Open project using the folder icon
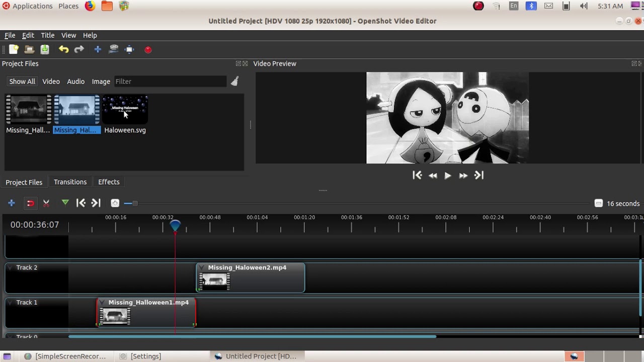The image size is (644, 362). pos(29,49)
